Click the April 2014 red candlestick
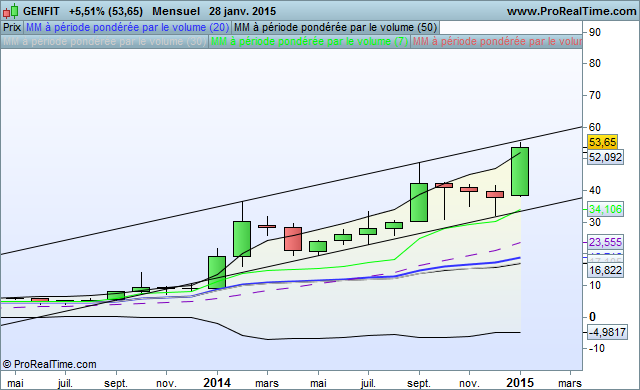 coord(293,239)
